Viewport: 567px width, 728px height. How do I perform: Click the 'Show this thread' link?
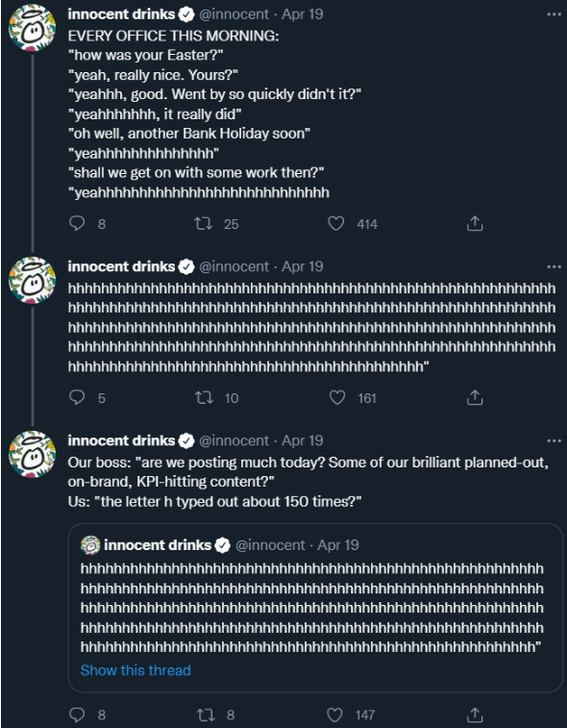tap(136, 670)
